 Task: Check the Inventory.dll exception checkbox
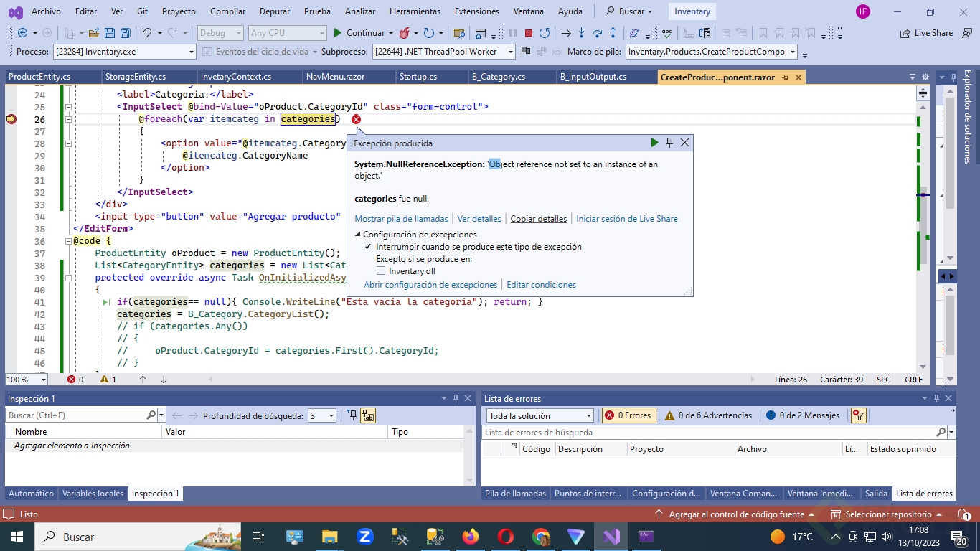pos(381,271)
